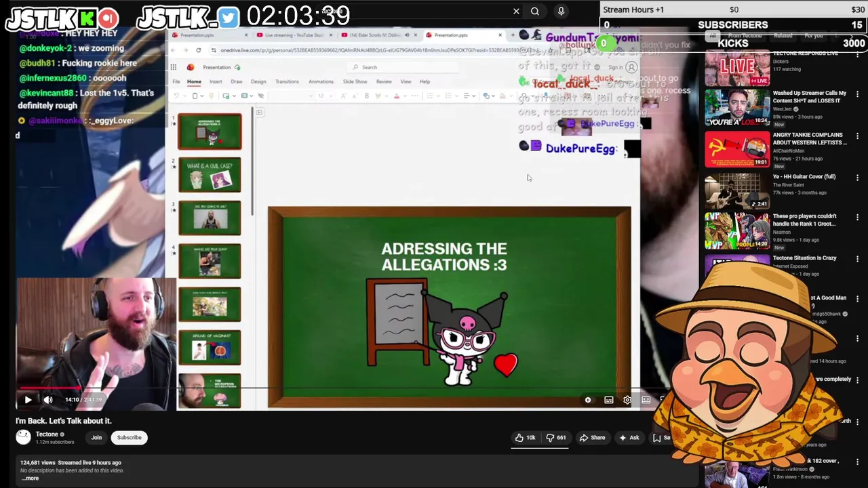Select slide 1 thumbnail Adressing the Allegations
The image size is (868, 488).
pyautogui.click(x=210, y=131)
